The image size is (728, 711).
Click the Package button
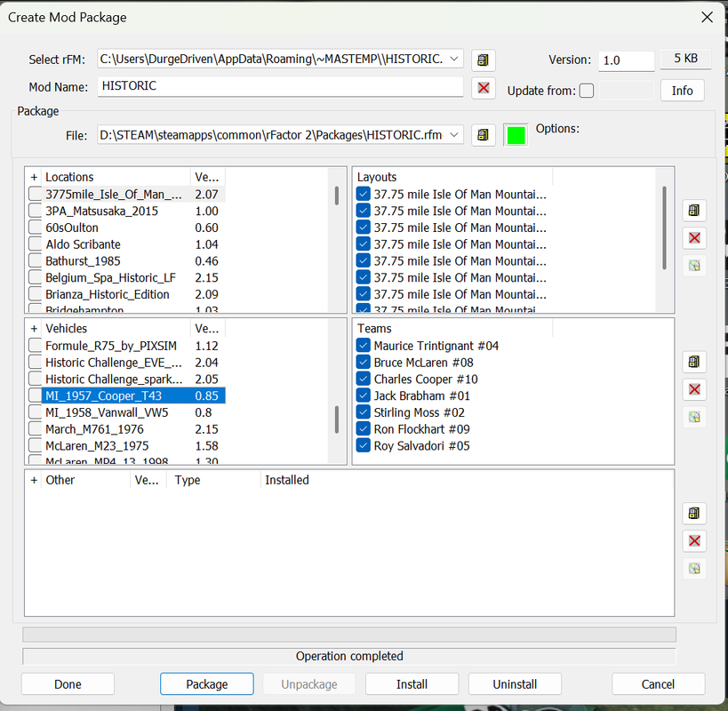tap(207, 684)
